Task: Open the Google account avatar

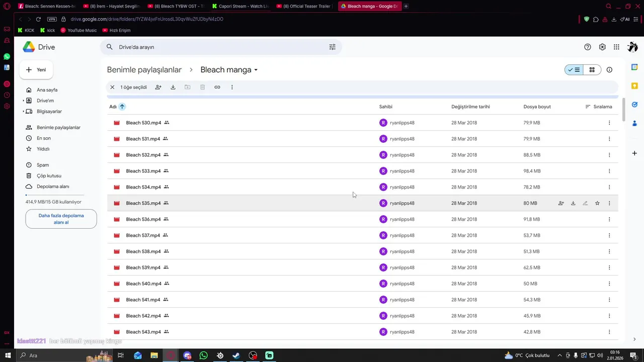Action: (632, 47)
